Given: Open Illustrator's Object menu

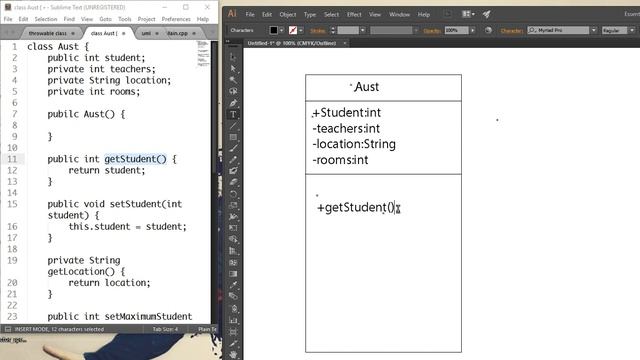Looking at the screenshot, I should [x=288, y=14].
